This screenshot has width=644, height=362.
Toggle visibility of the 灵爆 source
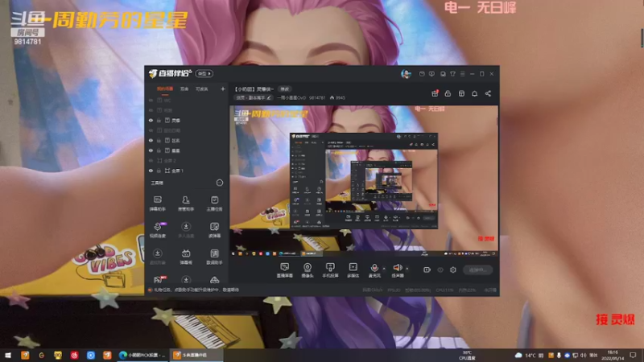click(x=151, y=120)
